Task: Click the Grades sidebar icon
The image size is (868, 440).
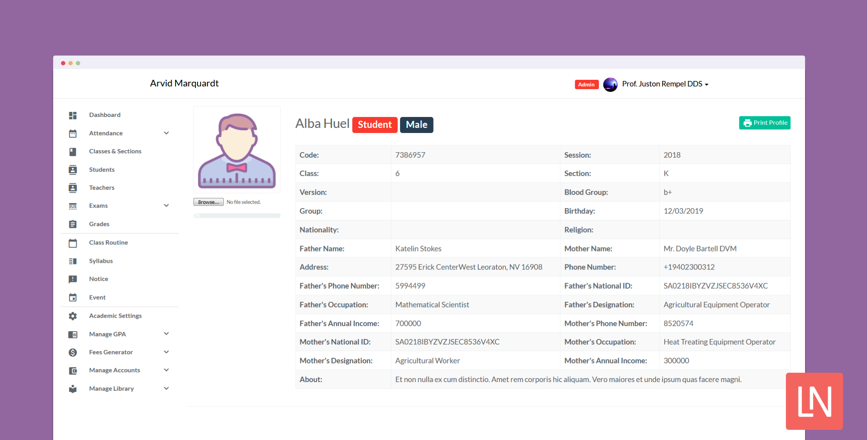Action: 74,224
